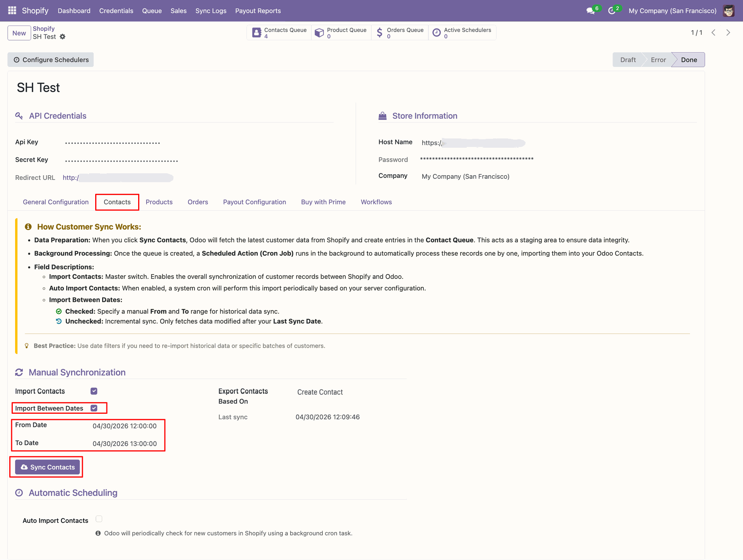Go to previous record arrow

[714, 32]
